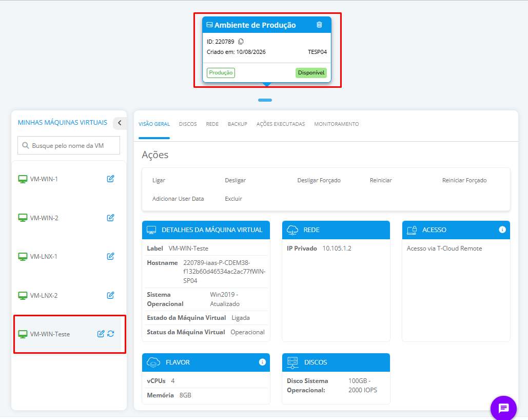The height and width of the screenshot is (420, 528).
Task: Open the chat support bubble
Action: pyautogui.click(x=503, y=408)
